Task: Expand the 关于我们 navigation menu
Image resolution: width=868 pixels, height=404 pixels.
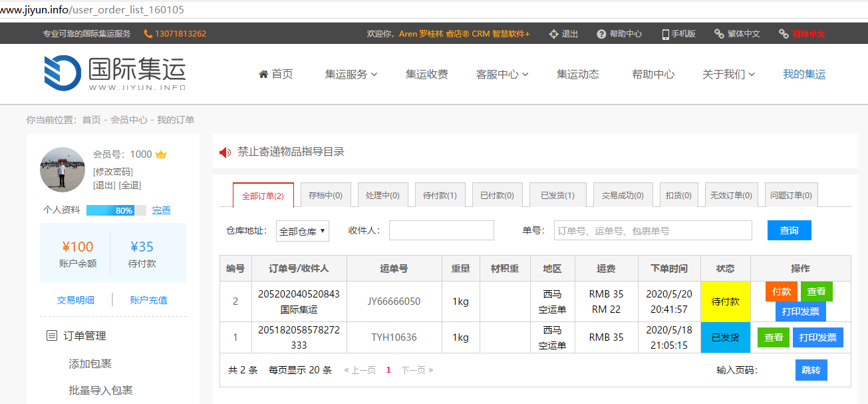Action: click(728, 75)
